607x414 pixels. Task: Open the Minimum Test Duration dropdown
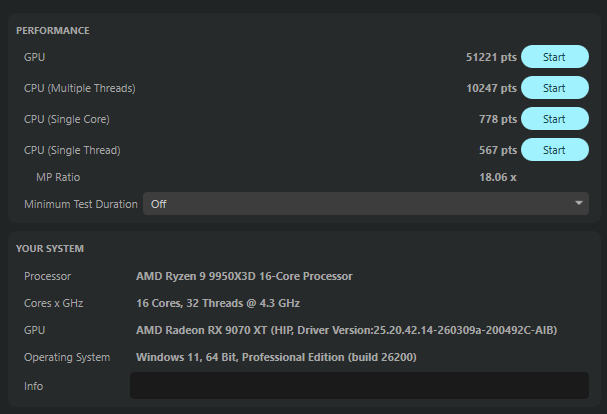(366, 204)
